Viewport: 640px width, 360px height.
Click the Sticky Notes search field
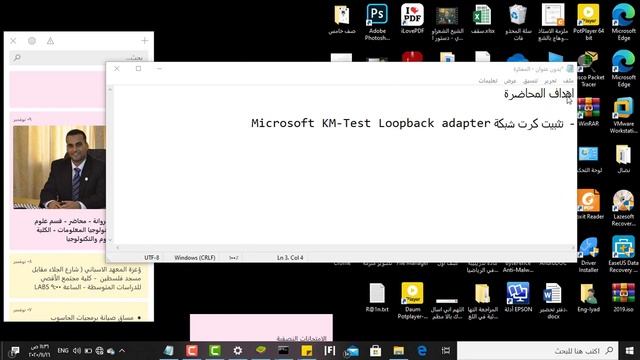pos(78,58)
